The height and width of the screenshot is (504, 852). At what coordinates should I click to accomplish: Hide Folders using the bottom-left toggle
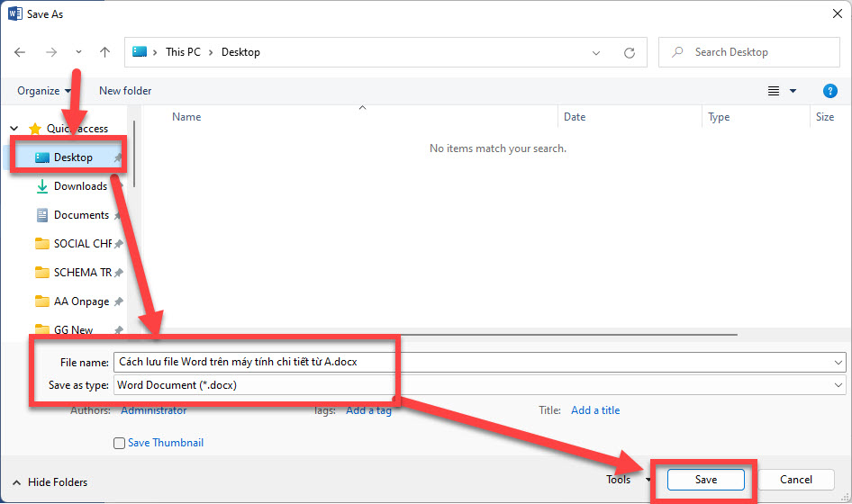50,482
